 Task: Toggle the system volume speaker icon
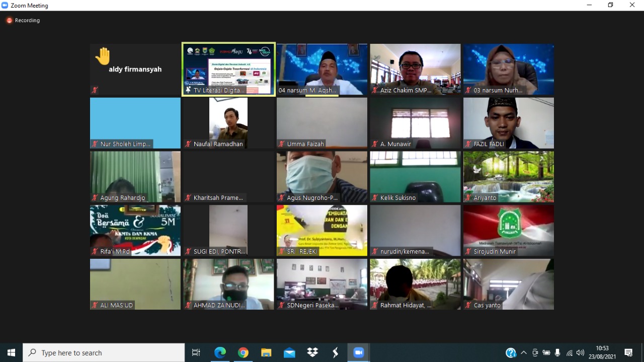coord(580,353)
